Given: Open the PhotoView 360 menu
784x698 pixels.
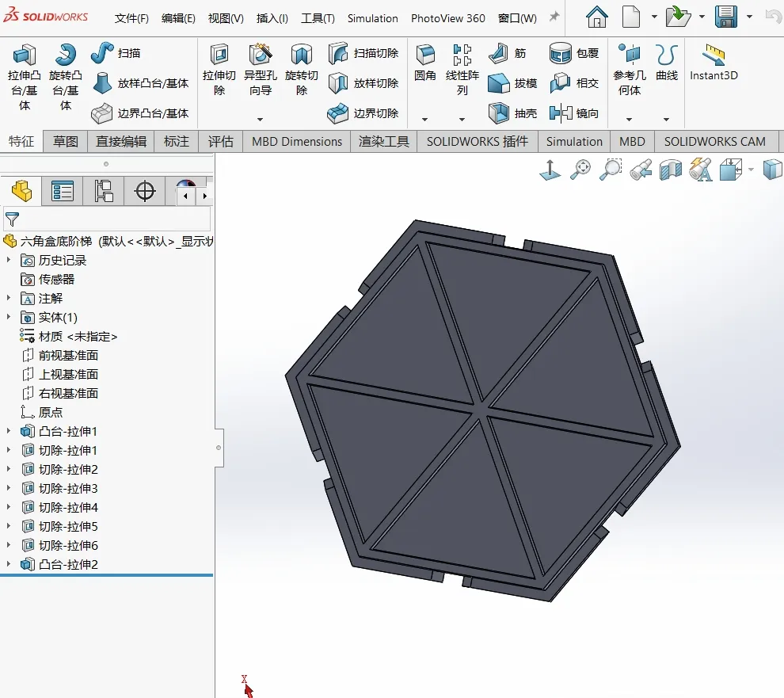Looking at the screenshot, I should click(x=448, y=18).
